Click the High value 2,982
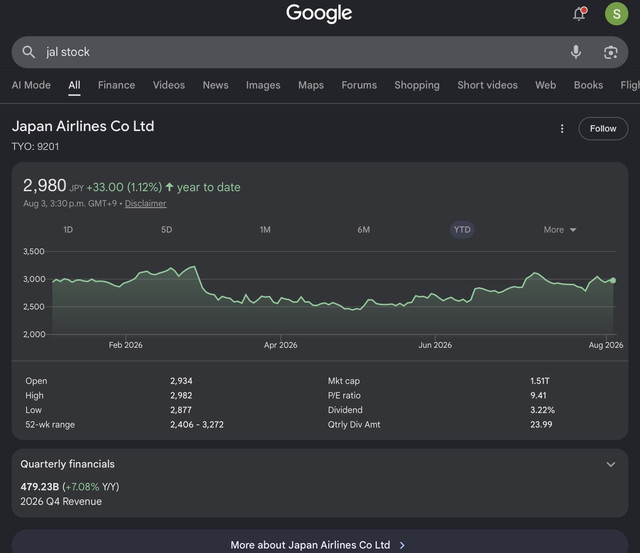The image size is (640, 553). pyautogui.click(x=181, y=395)
